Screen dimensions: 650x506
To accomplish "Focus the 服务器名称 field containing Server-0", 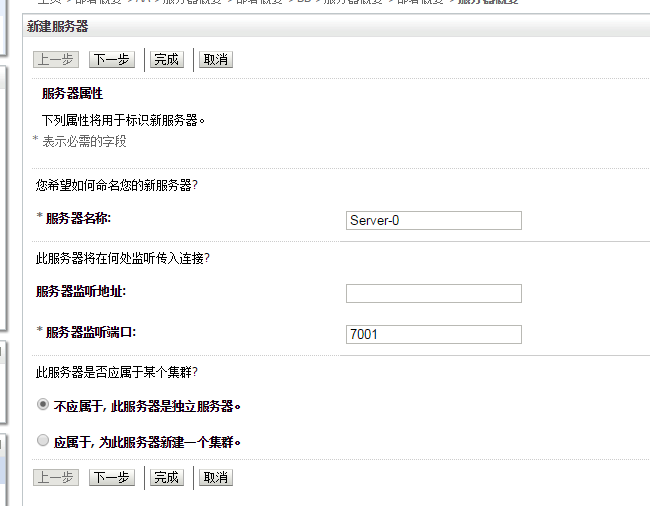I will coord(434,220).
